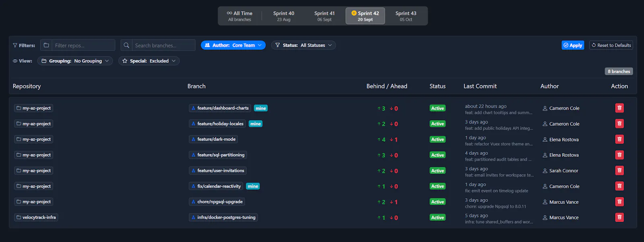
Task: Delete the feature/sql-partitioning branch
Action: [x=619, y=155]
